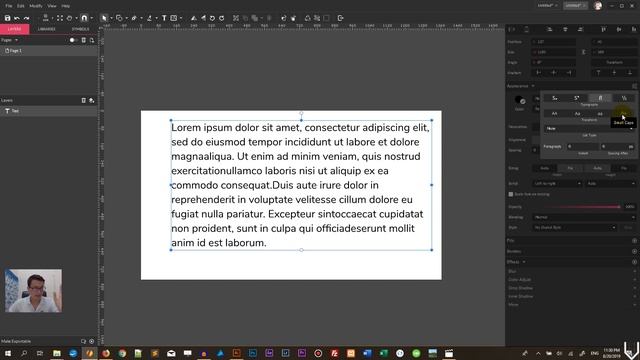Open the pen tool dropdown arrow
Screen dimensions: 640x360
141,18
